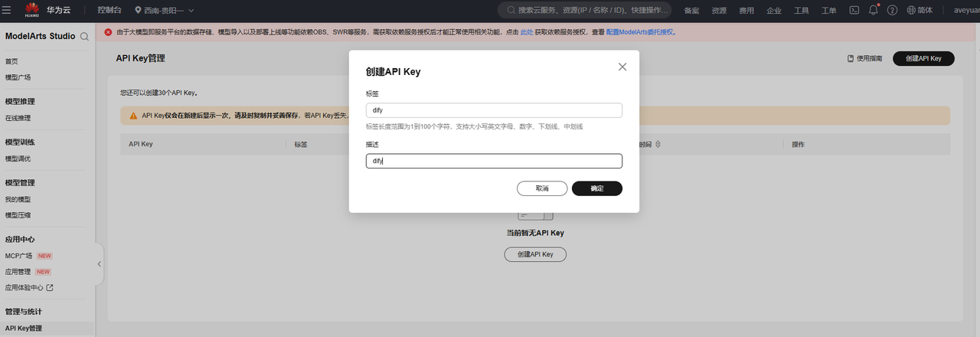
Task: Select API Key管理 in sidebar
Action: 24,329
